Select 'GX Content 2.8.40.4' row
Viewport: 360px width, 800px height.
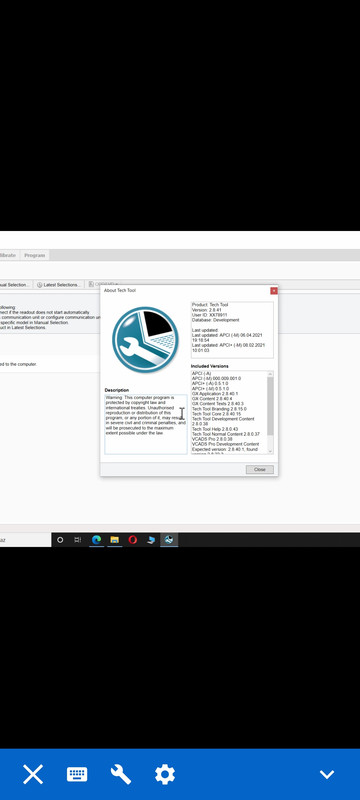point(212,398)
